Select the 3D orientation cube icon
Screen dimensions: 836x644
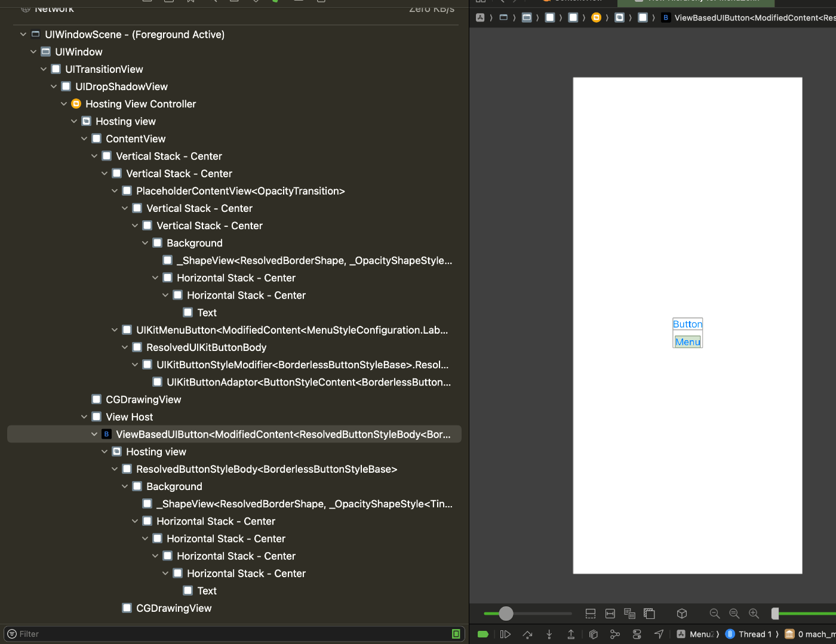pyautogui.click(x=681, y=614)
